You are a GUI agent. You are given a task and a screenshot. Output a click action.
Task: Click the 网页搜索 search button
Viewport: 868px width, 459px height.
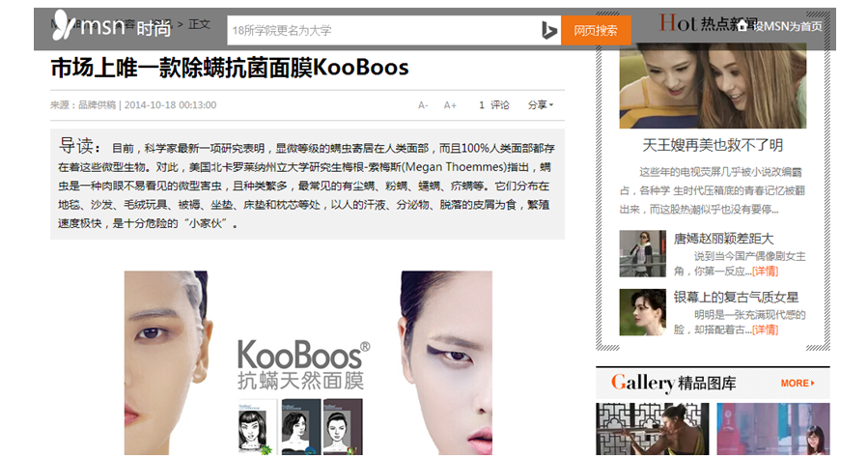click(596, 30)
